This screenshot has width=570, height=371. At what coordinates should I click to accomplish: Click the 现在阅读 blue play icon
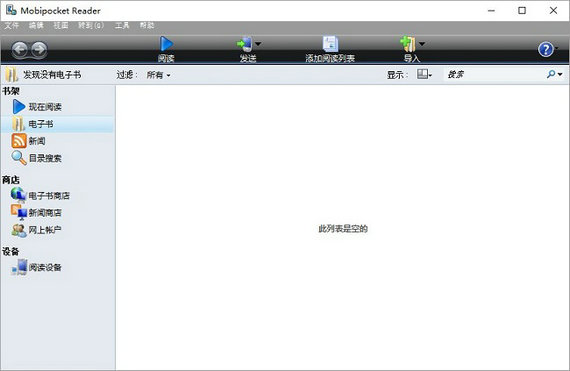tap(19, 107)
